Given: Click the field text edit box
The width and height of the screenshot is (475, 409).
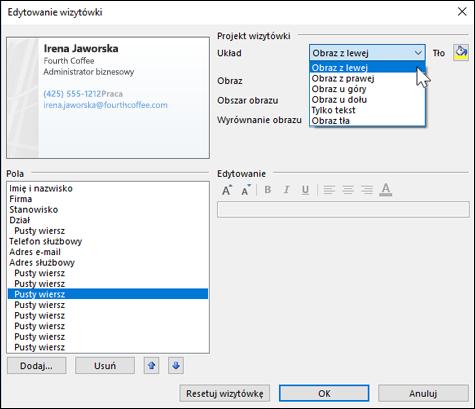Looking at the screenshot, I should point(343,210).
